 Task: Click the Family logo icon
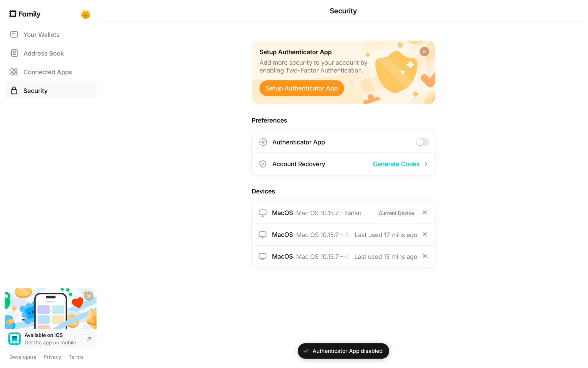click(13, 14)
